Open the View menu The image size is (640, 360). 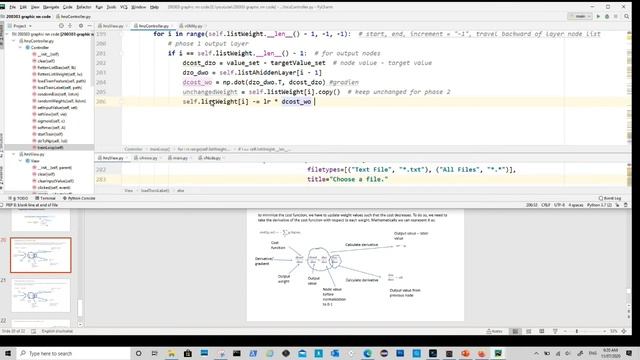click(35, 7)
